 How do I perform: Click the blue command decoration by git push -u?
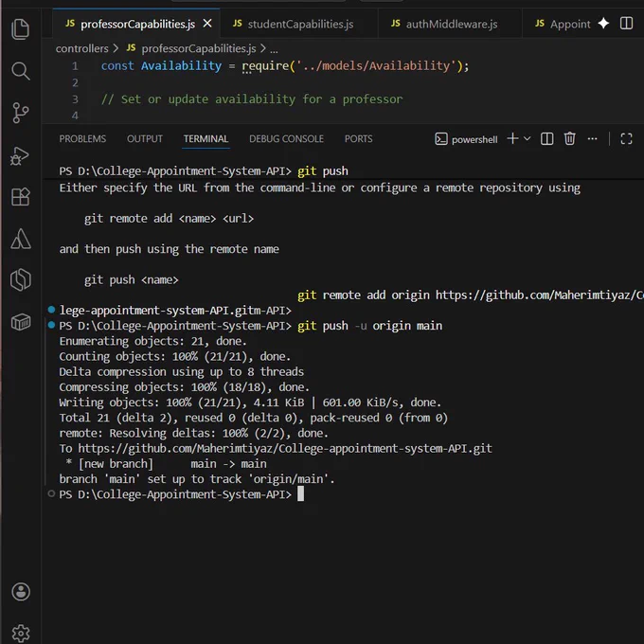pos(51,325)
